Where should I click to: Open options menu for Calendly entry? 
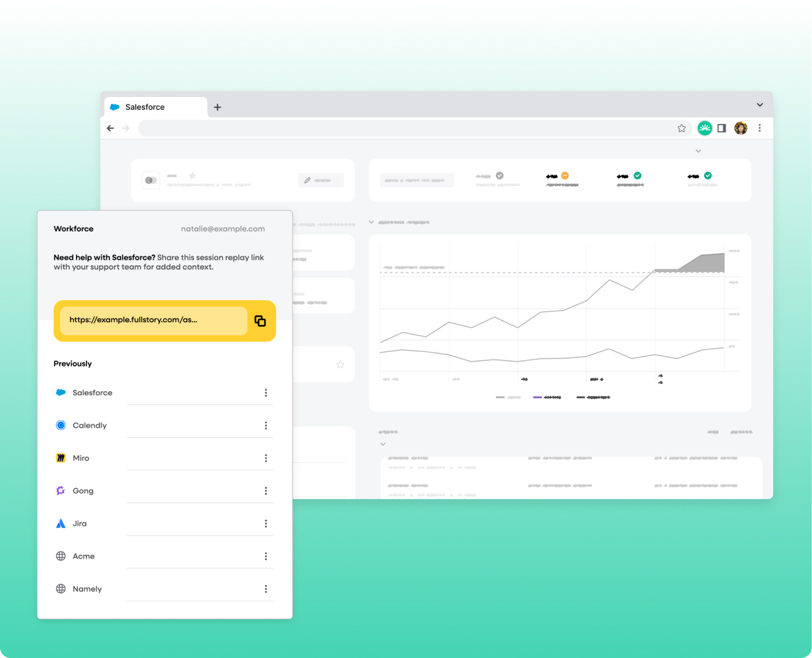point(266,425)
